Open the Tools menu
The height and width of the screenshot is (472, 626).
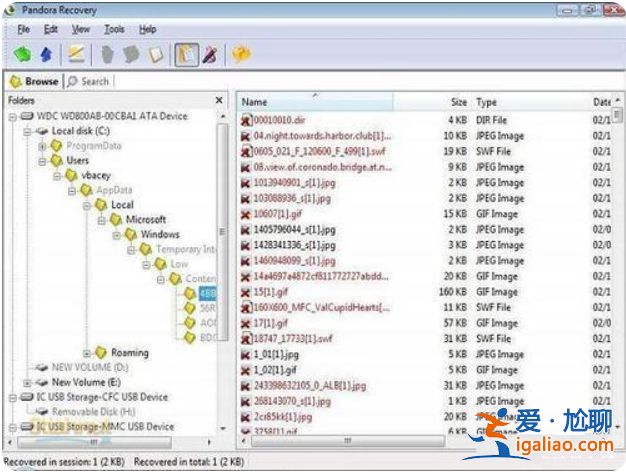click(x=114, y=30)
